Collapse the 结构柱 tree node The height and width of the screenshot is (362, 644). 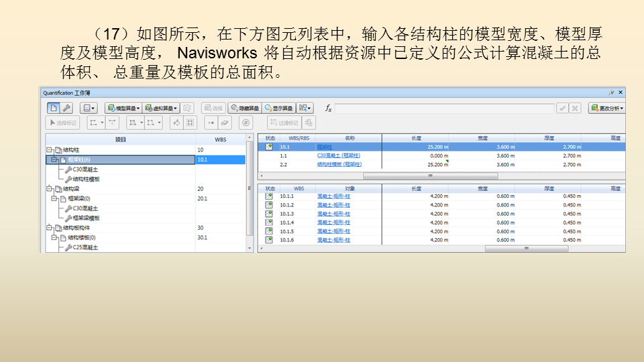tap(49, 149)
